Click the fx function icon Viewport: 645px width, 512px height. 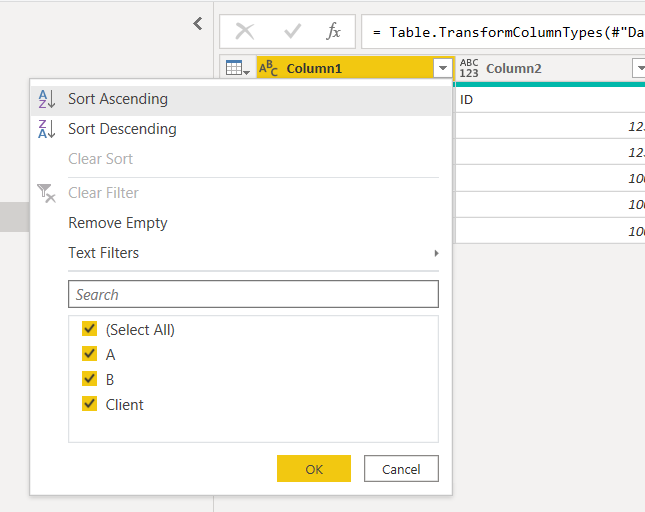[333, 31]
